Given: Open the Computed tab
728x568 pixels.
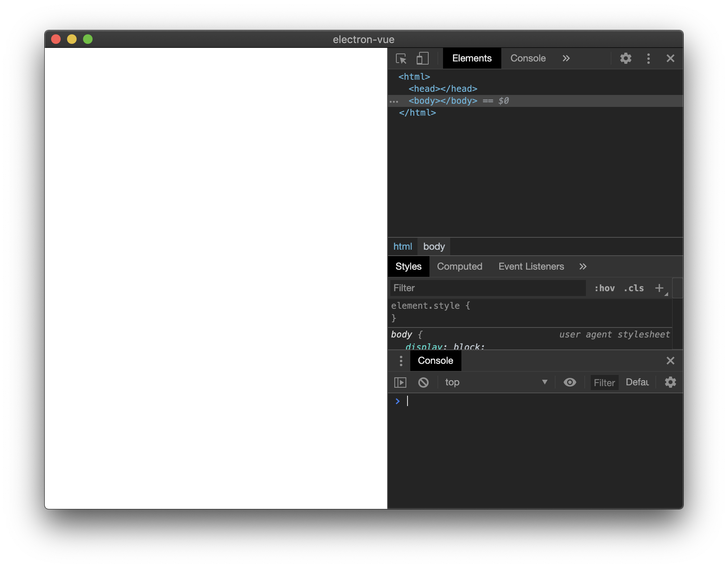Looking at the screenshot, I should [x=459, y=266].
